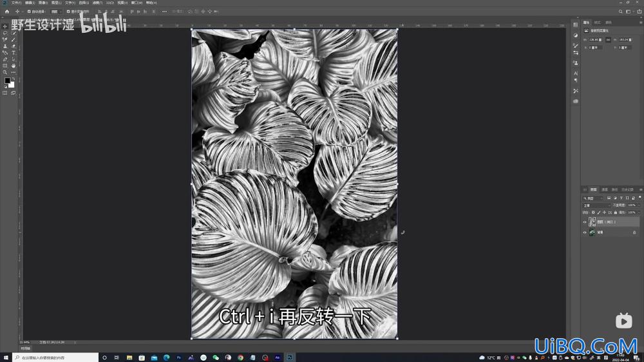Open the Image menu
This screenshot has width=644, height=362.
(x=43, y=3)
